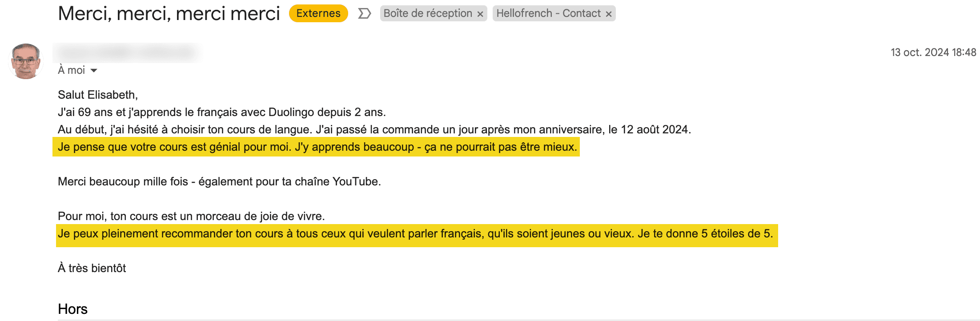
Task: Select the Boîte de réception label chip
Action: [x=422, y=13]
